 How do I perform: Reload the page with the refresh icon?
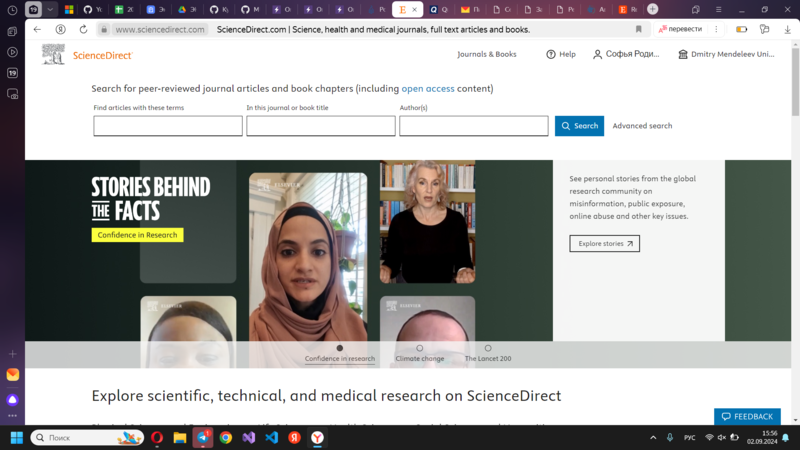pyautogui.click(x=83, y=29)
